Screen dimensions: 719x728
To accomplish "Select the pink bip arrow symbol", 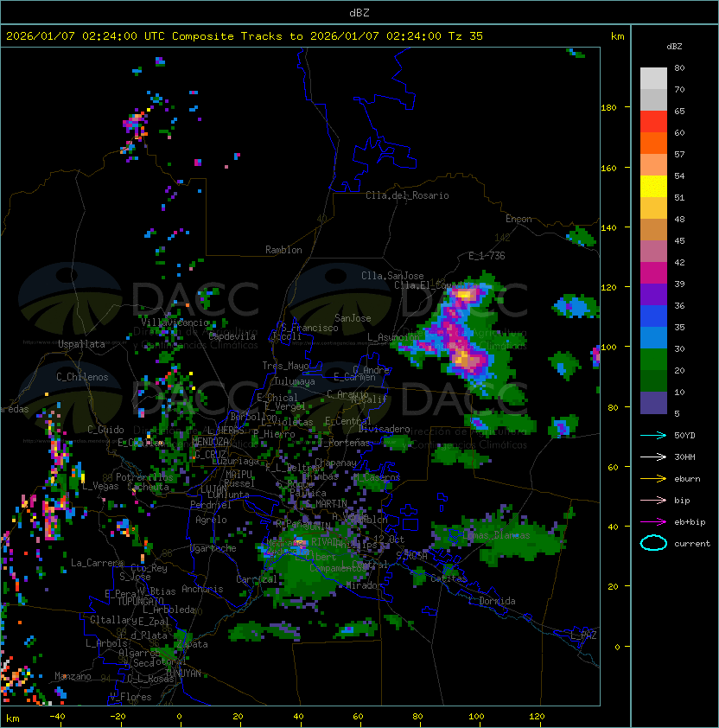I will 653,500.
